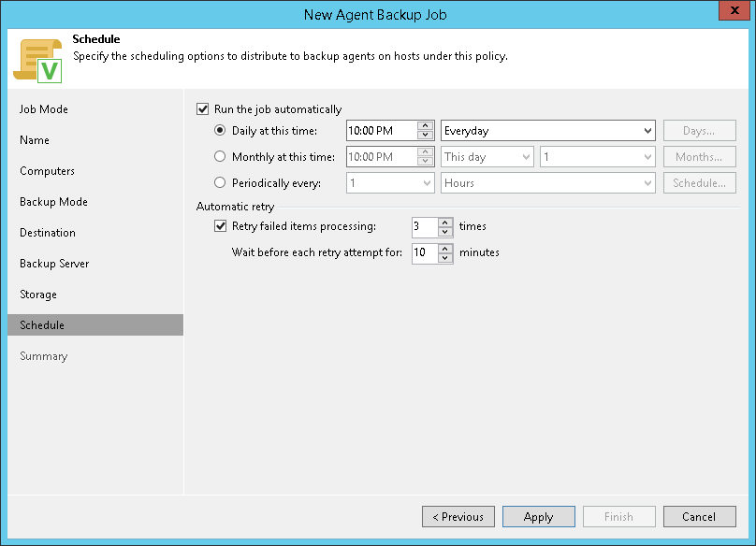Screen dimensions: 756x546
Task: Navigate to the Destination step
Action: pyautogui.click(x=48, y=233)
